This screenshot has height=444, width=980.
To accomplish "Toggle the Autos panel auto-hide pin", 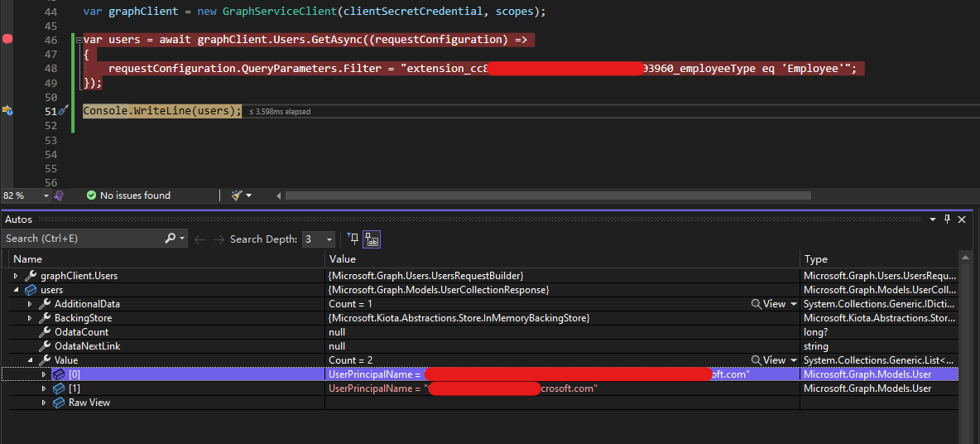I will (x=948, y=220).
